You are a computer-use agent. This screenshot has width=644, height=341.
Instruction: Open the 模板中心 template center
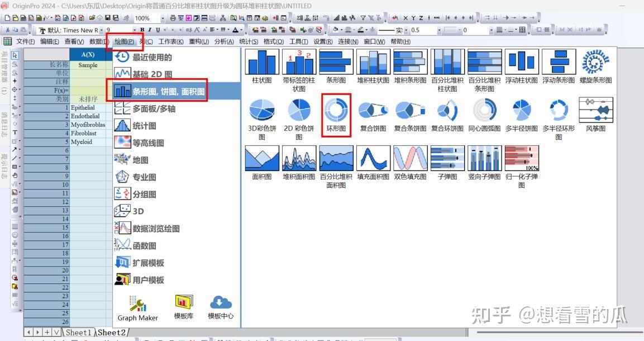click(x=221, y=307)
